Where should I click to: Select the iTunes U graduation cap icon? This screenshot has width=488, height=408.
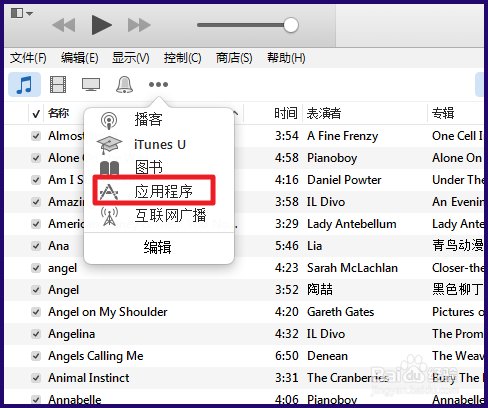pos(109,145)
